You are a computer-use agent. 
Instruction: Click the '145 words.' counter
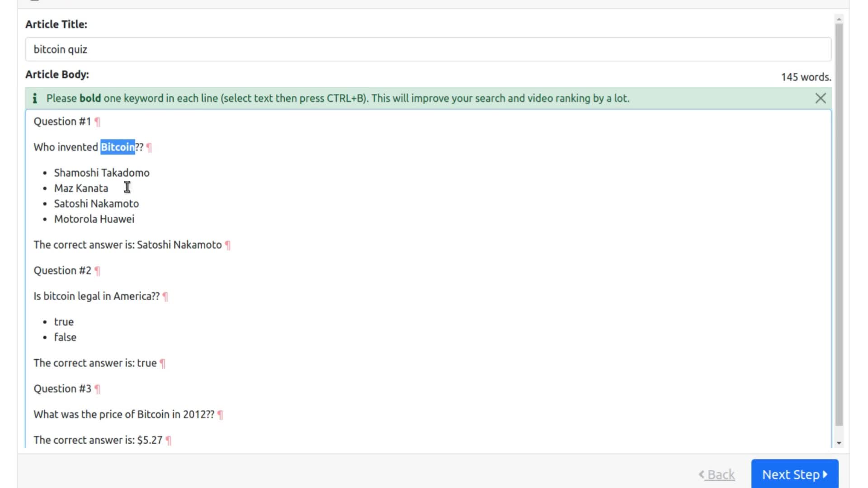point(806,77)
